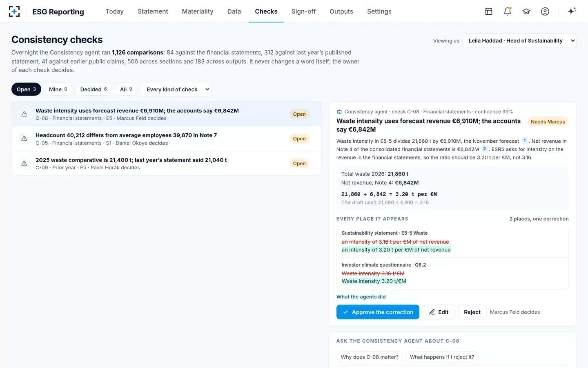Click the ESG Reporting logo icon

[14, 11]
